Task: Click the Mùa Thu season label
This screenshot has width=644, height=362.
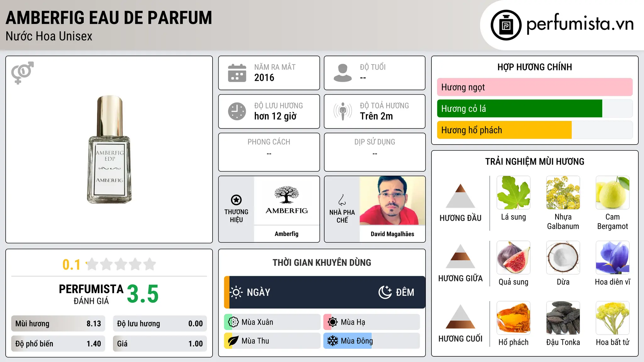Action: point(255,341)
